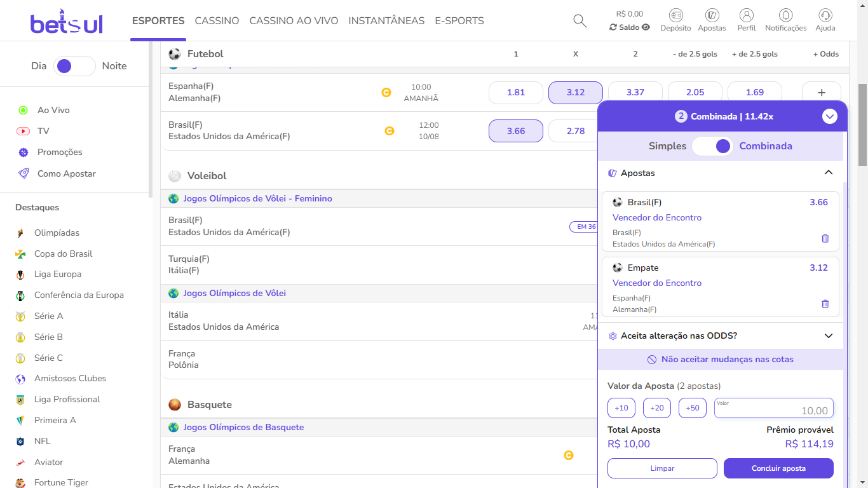Open Jogos Olímpicos de Vôlei - Feminino link

[257, 198]
